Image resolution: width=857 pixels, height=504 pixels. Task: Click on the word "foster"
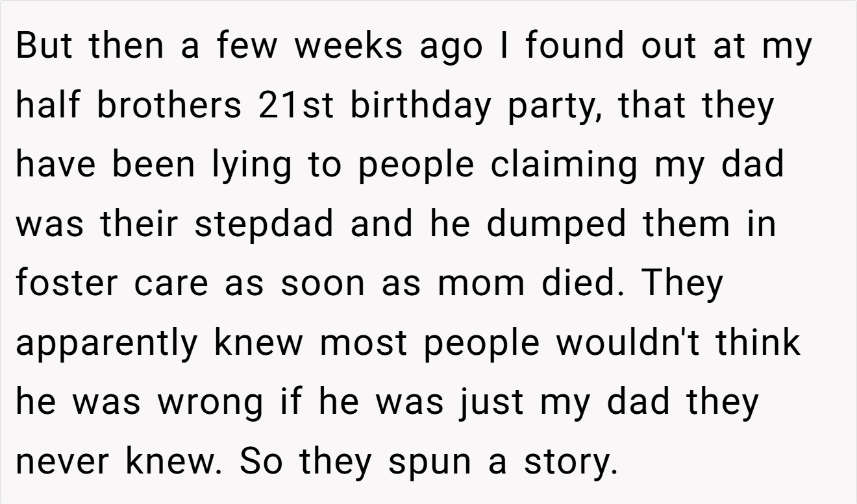pos(67,283)
